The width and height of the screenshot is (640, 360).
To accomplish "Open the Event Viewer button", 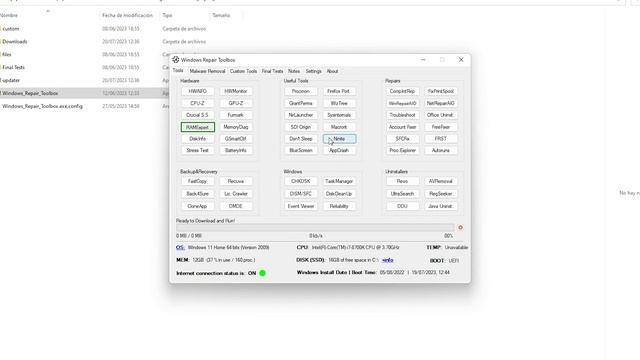I will (301, 206).
